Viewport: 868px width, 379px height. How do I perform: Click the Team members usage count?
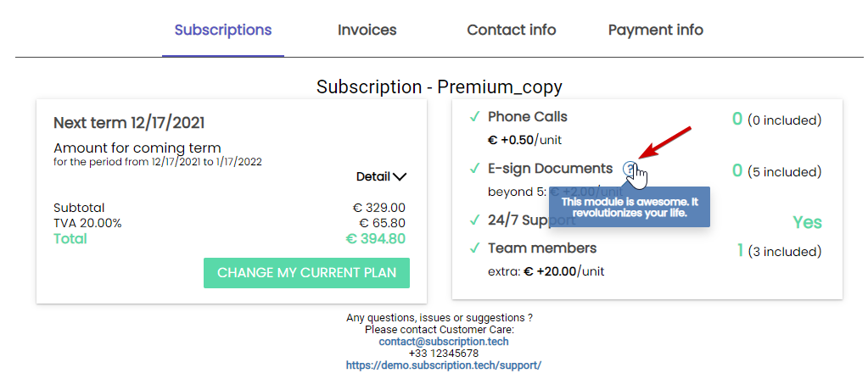coord(740,251)
